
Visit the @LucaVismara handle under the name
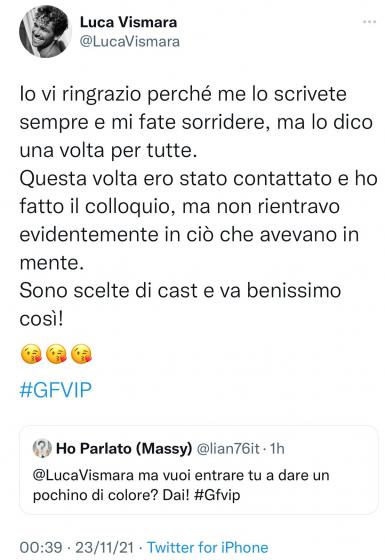pos(130,42)
